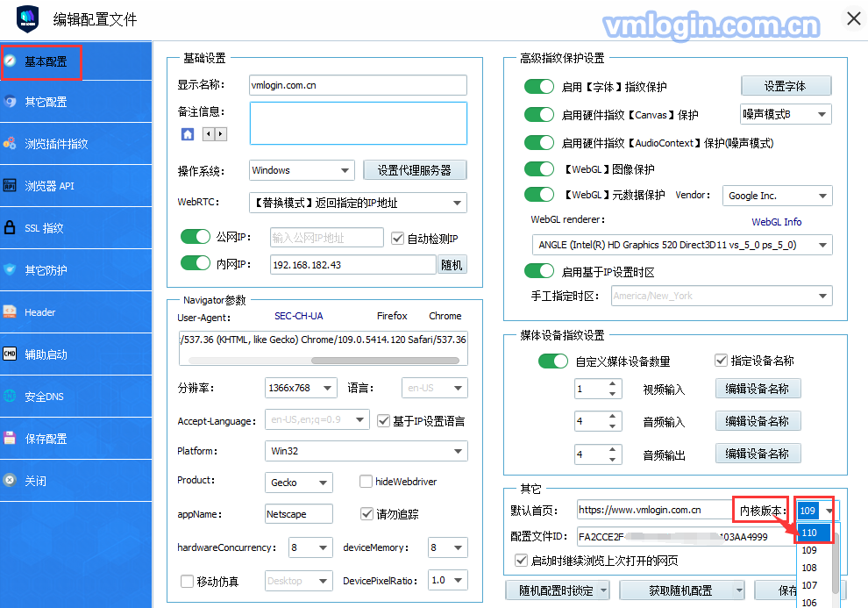Image resolution: width=868 pixels, height=608 pixels.
Task: Disable 启用【字体】指纹保护 switch
Action: coord(539,86)
